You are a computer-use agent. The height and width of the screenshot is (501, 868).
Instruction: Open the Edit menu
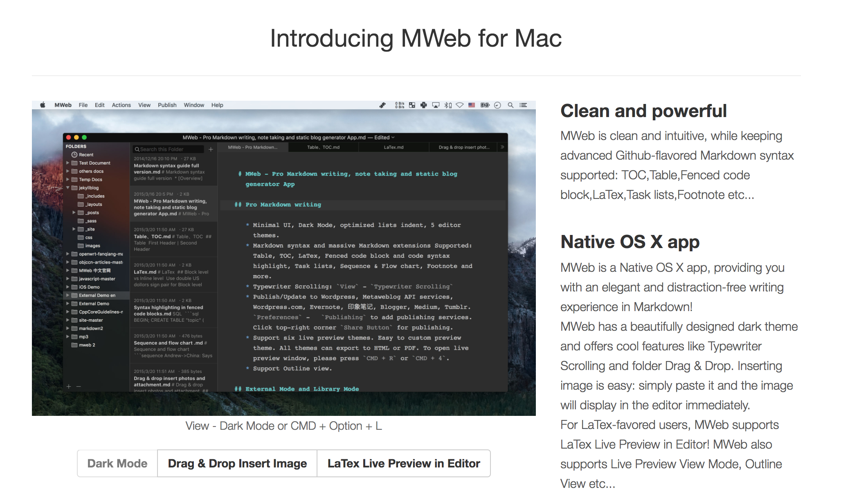99,105
